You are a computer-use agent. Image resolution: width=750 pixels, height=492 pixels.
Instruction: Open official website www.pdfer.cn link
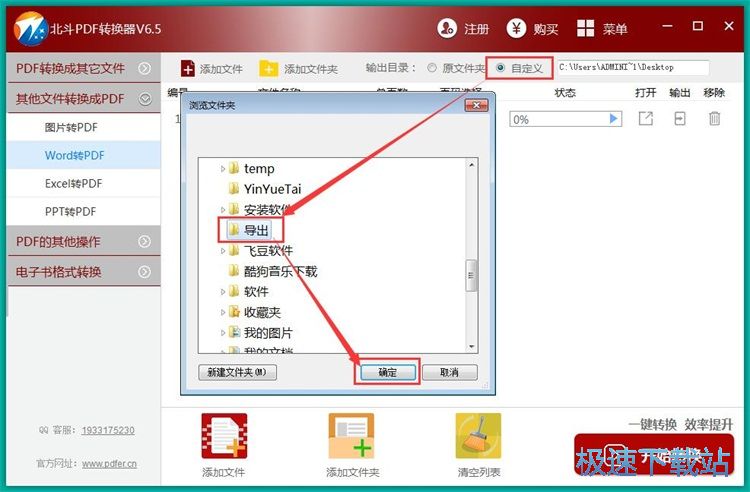pyautogui.click(x=109, y=464)
